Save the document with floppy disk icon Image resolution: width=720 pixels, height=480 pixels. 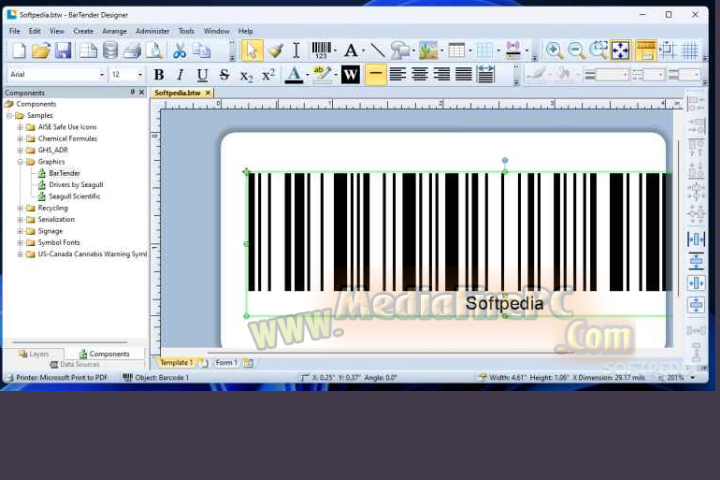(63, 51)
